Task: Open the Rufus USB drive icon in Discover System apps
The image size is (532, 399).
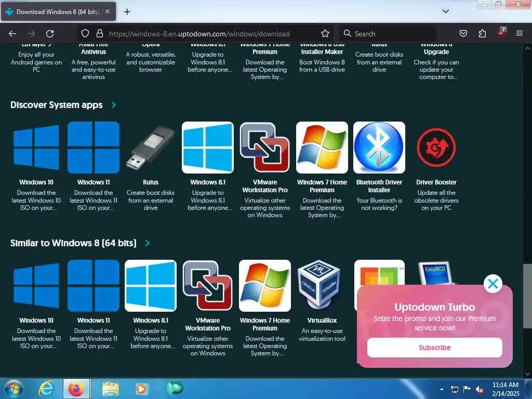Action: (x=151, y=148)
